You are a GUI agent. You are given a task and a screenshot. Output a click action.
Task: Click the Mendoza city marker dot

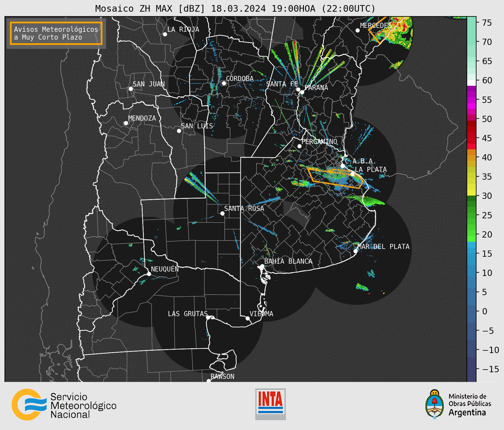(126, 123)
